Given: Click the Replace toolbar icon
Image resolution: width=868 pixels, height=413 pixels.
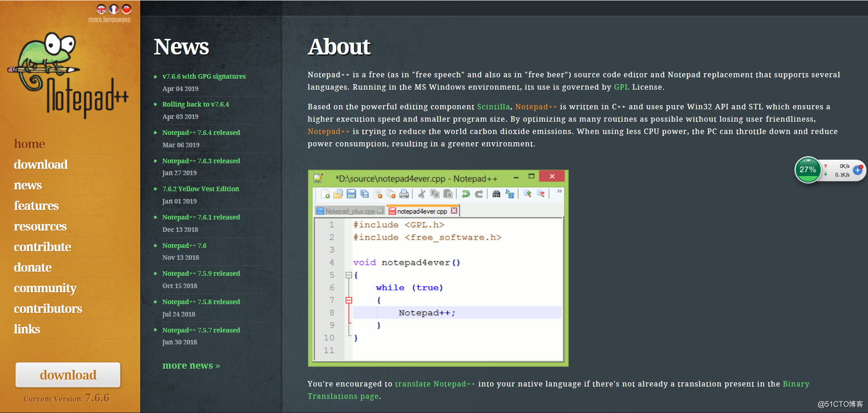Looking at the screenshot, I should tap(510, 194).
